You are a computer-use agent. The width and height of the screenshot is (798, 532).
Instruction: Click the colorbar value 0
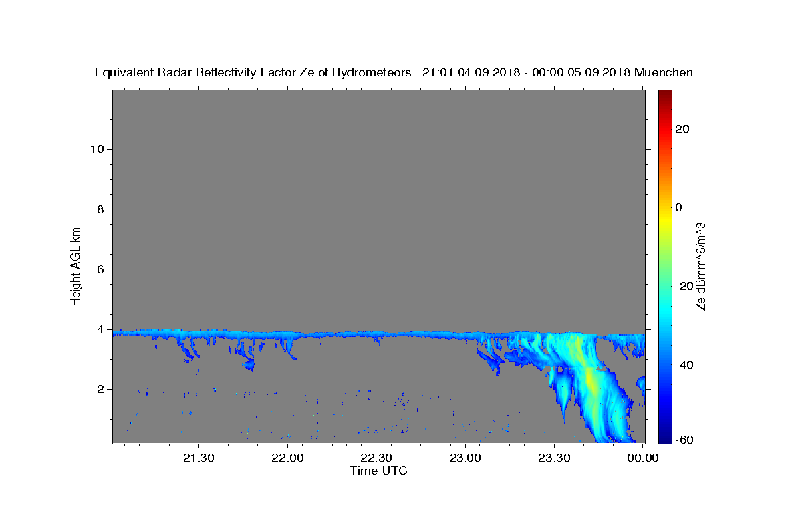click(x=679, y=207)
